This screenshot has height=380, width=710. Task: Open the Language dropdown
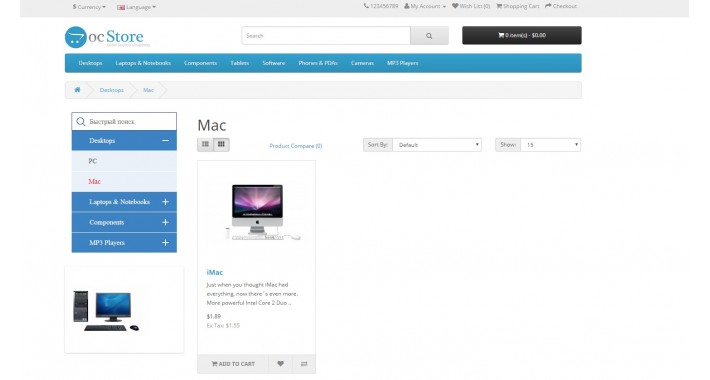point(136,7)
